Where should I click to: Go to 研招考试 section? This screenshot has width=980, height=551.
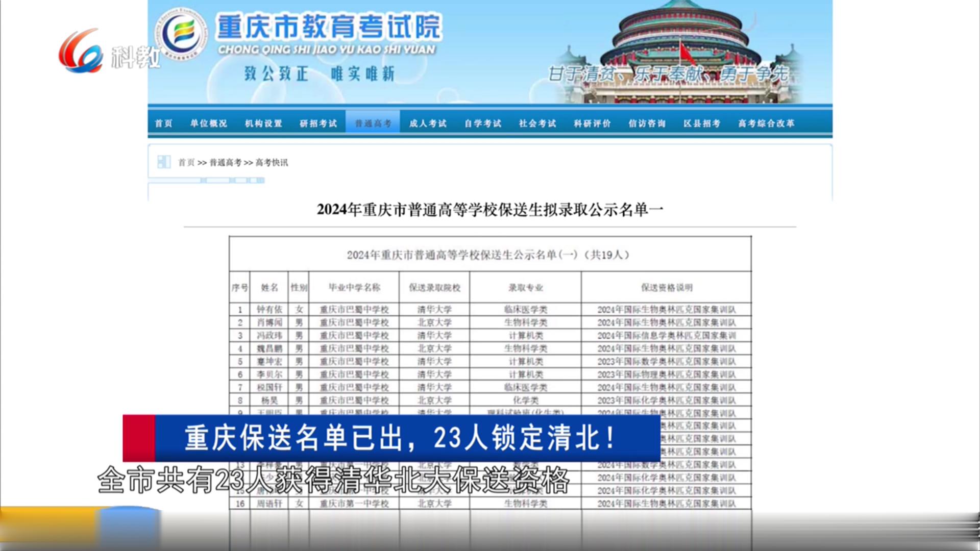pyautogui.click(x=318, y=123)
